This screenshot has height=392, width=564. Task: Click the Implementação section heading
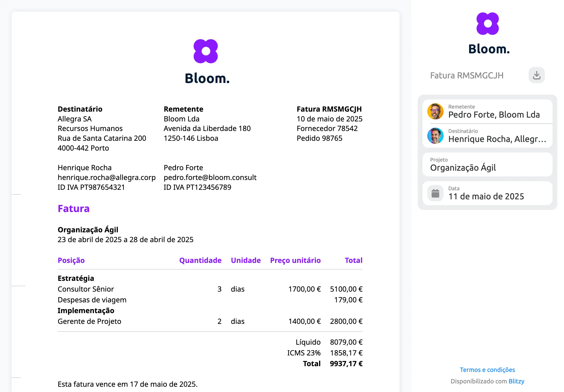pos(86,310)
